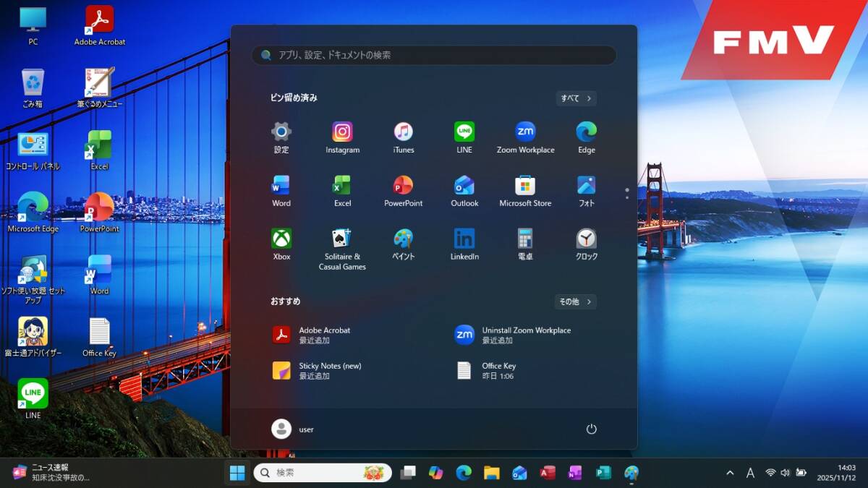Select the ごみ箱 (Recycle Bin) desktop icon
The image size is (868, 488).
(x=33, y=88)
